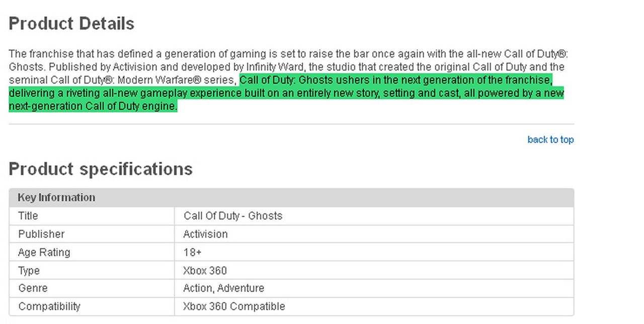Click the 'Action, Adventure' genre value
The width and height of the screenshot is (644, 324).
[223, 289]
